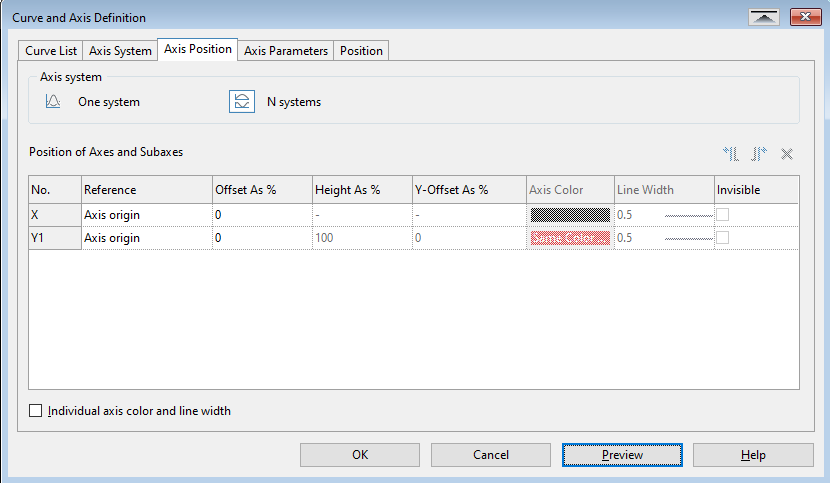Screen dimensions: 830x483
Task: Choose the N systems axis icon
Action: pos(241,101)
